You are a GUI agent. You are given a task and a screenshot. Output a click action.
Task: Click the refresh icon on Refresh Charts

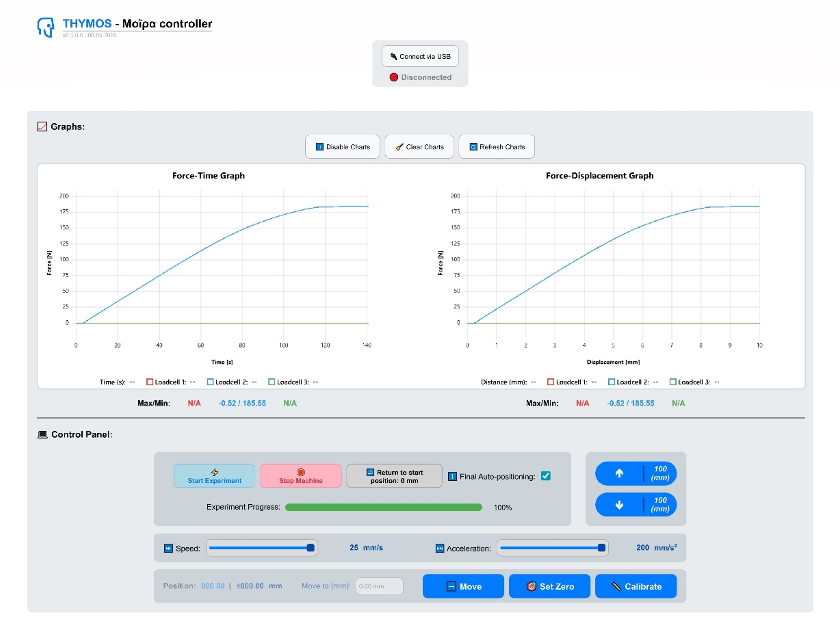tap(473, 147)
